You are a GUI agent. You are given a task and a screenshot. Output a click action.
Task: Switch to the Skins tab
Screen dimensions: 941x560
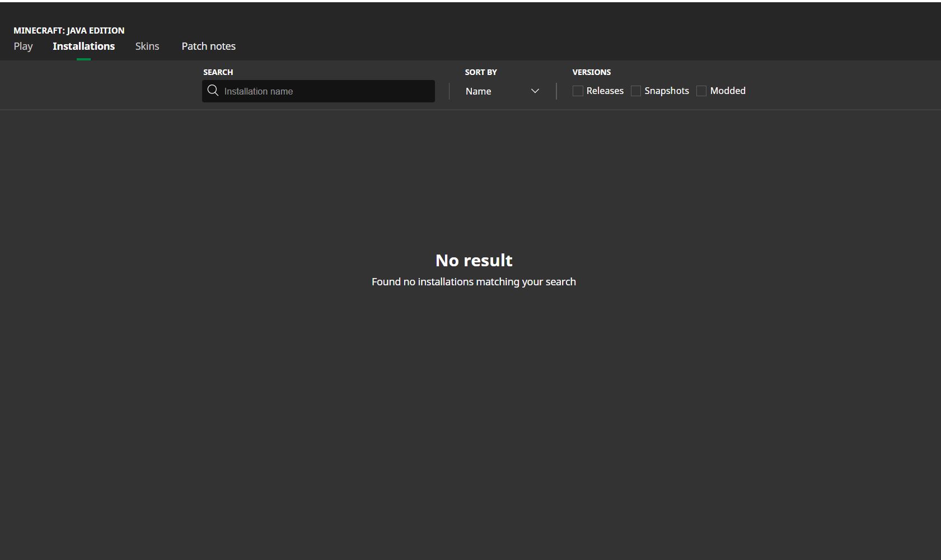(147, 46)
